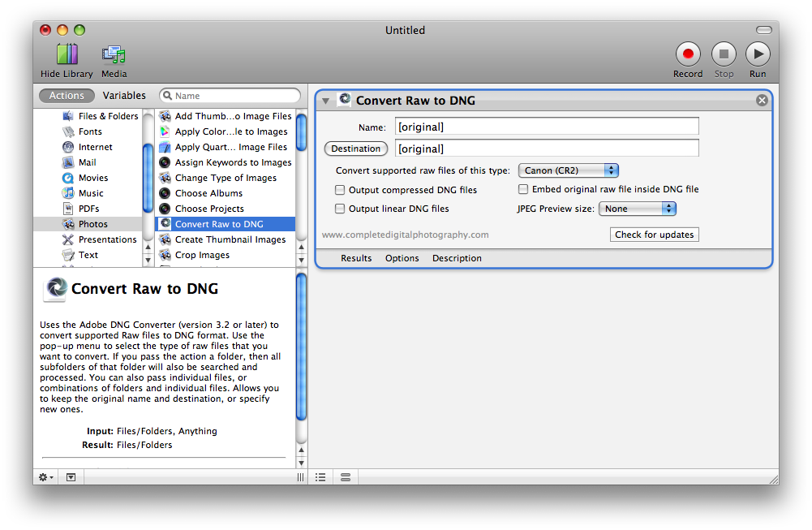Open the Description tab of the action
The image size is (812, 530).
(x=457, y=258)
